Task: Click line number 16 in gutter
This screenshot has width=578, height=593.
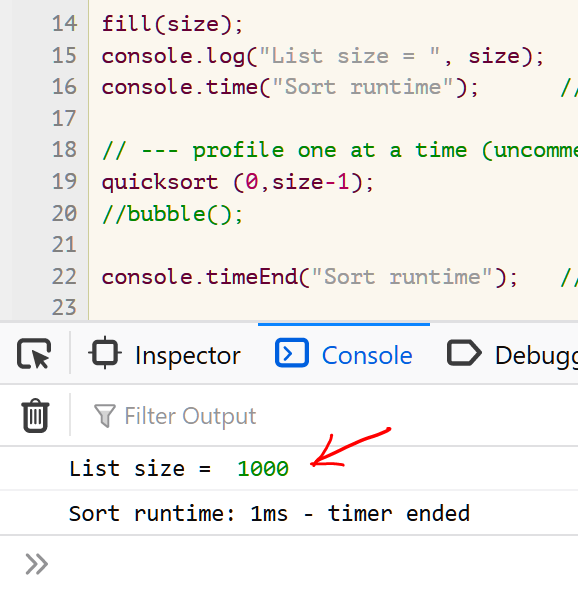Action: tap(64, 87)
